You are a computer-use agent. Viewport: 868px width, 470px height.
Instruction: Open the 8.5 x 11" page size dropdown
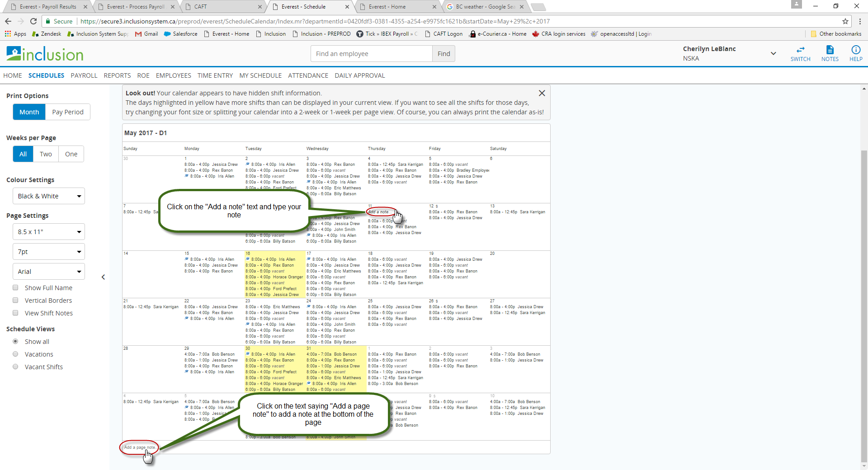click(x=49, y=232)
